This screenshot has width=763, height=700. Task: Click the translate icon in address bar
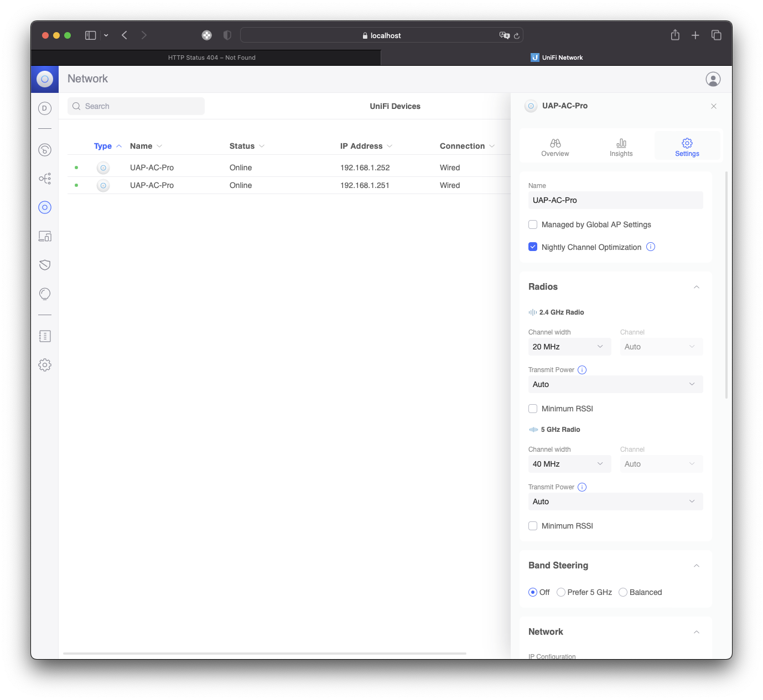tap(504, 35)
